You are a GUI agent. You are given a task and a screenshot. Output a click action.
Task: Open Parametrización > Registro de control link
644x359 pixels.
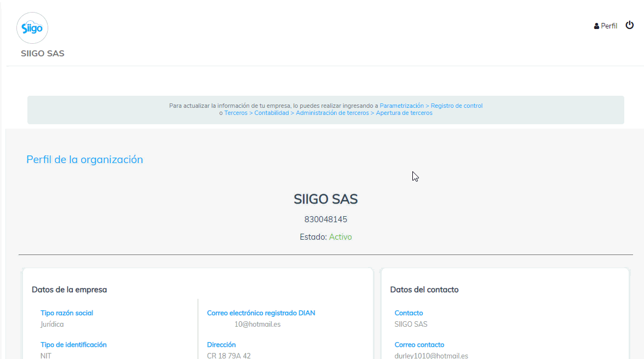[x=431, y=106]
